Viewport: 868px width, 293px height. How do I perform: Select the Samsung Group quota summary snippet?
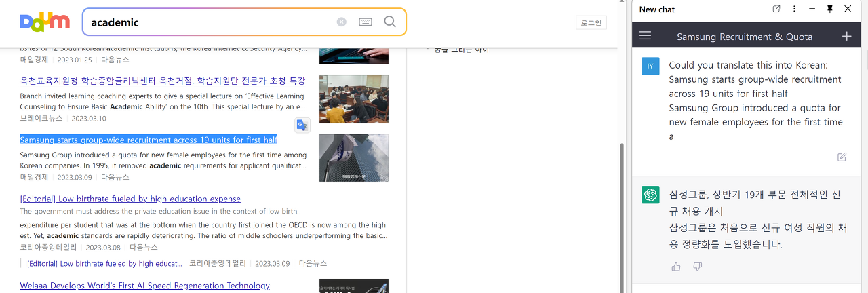click(163, 160)
